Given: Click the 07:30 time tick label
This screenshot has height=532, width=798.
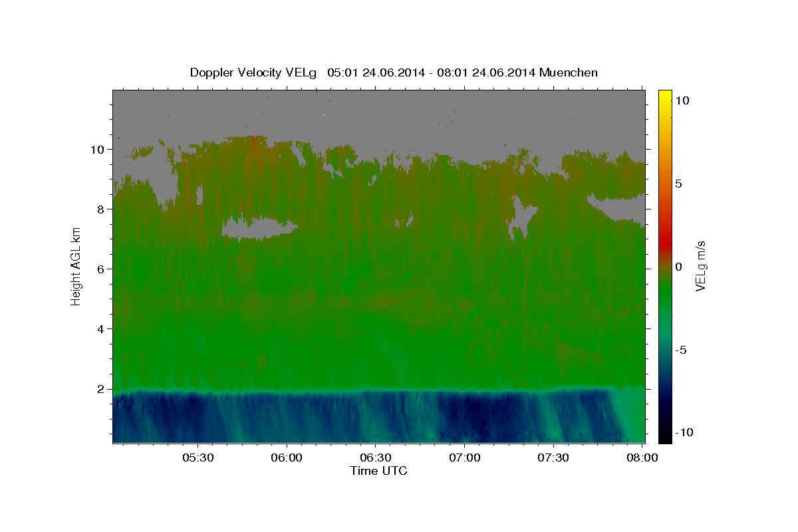Looking at the screenshot, I should point(553,458).
